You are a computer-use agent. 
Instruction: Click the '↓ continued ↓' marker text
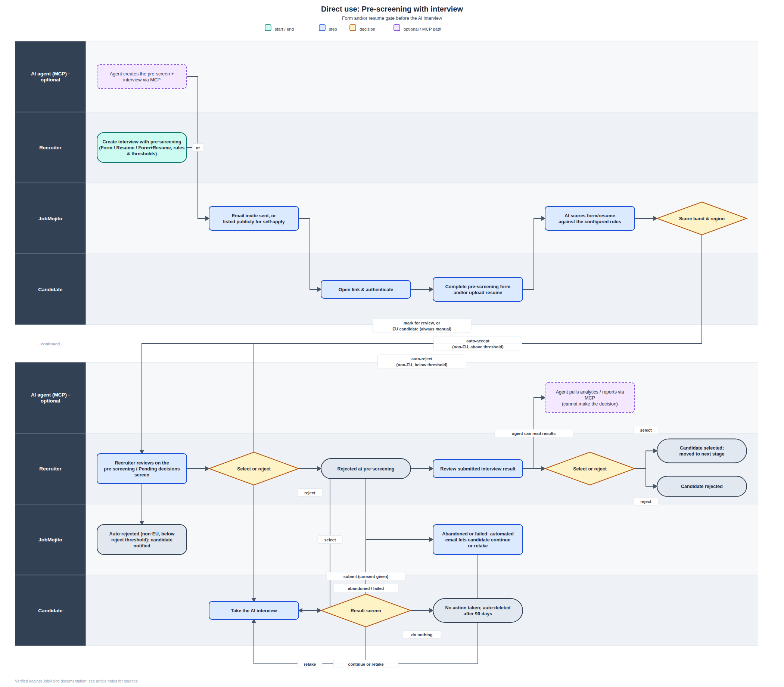click(50, 344)
